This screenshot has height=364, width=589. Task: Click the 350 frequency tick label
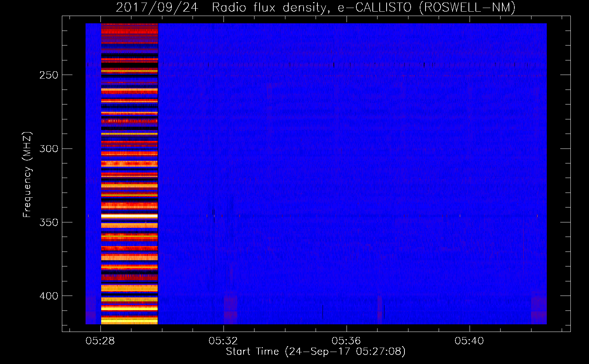(x=49, y=222)
